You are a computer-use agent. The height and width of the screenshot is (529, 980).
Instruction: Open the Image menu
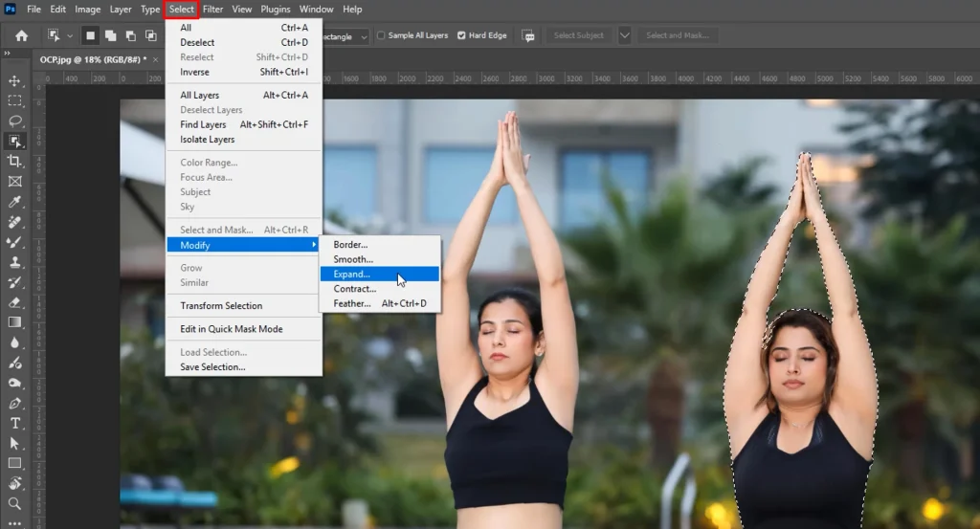[87, 10]
